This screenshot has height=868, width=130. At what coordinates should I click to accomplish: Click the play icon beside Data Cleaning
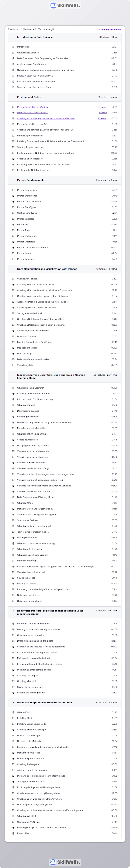pos(13,354)
